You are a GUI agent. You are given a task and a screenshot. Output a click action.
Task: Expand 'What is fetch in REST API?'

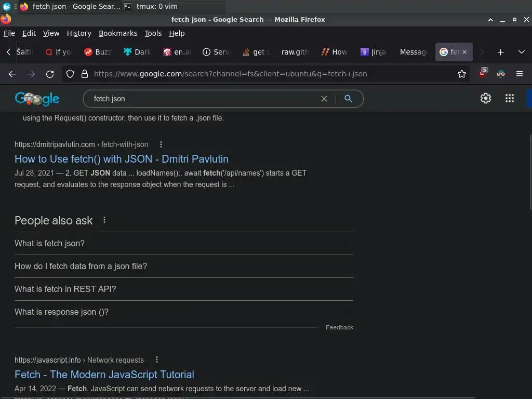click(x=183, y=289)
